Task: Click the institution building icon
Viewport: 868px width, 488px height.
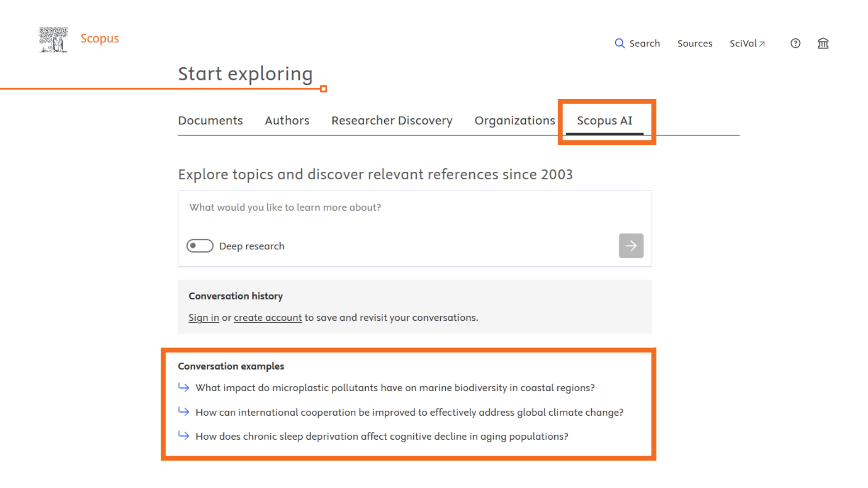Action: [823, 43]
